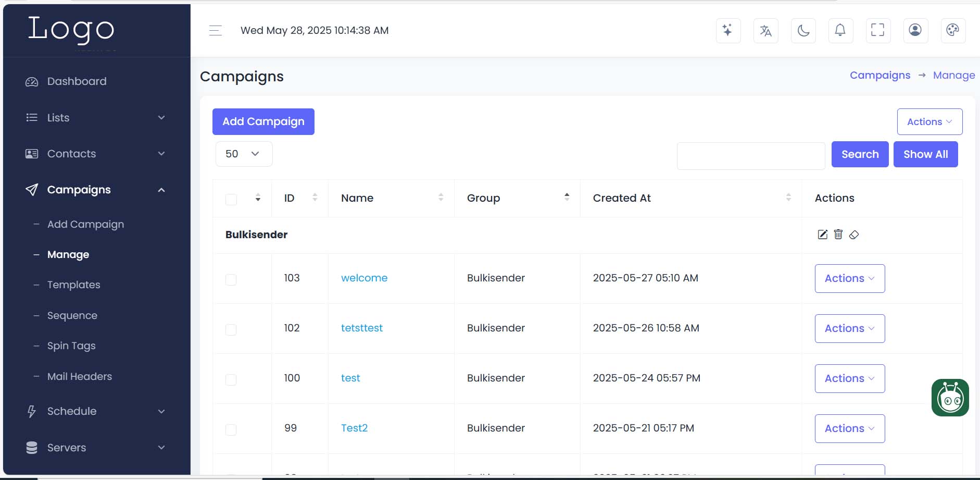Open Actions dropdown for welcome campaign
Screen dimensions: 980x480
pos(849,278)
